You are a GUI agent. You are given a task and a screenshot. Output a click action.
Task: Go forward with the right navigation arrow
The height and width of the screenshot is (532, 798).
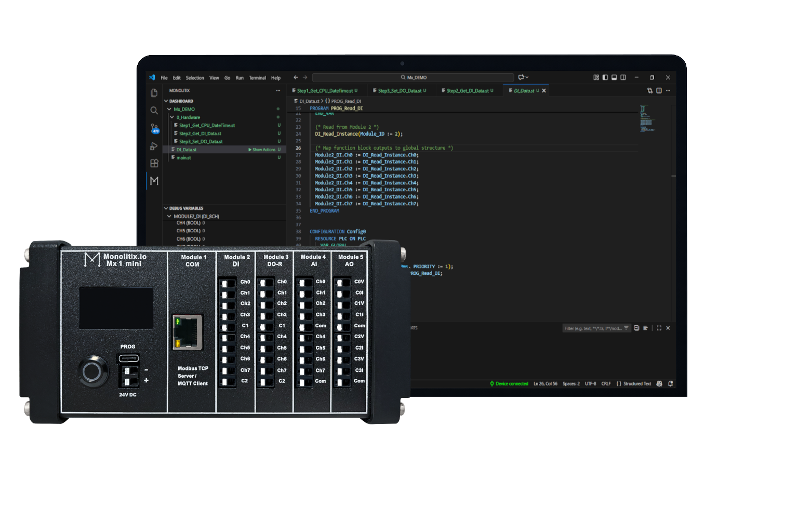point(305,77)
